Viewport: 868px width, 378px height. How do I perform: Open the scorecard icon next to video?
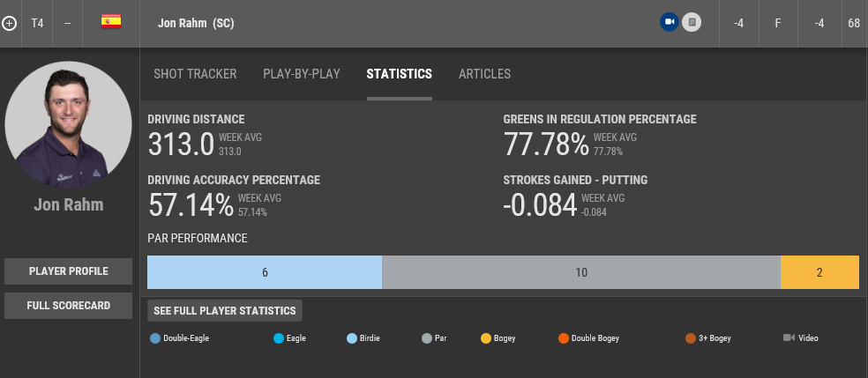point(692,22)
